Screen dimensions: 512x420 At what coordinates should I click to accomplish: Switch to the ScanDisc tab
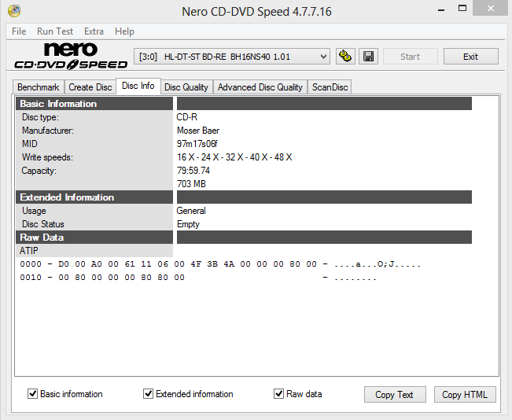(330, 87)
